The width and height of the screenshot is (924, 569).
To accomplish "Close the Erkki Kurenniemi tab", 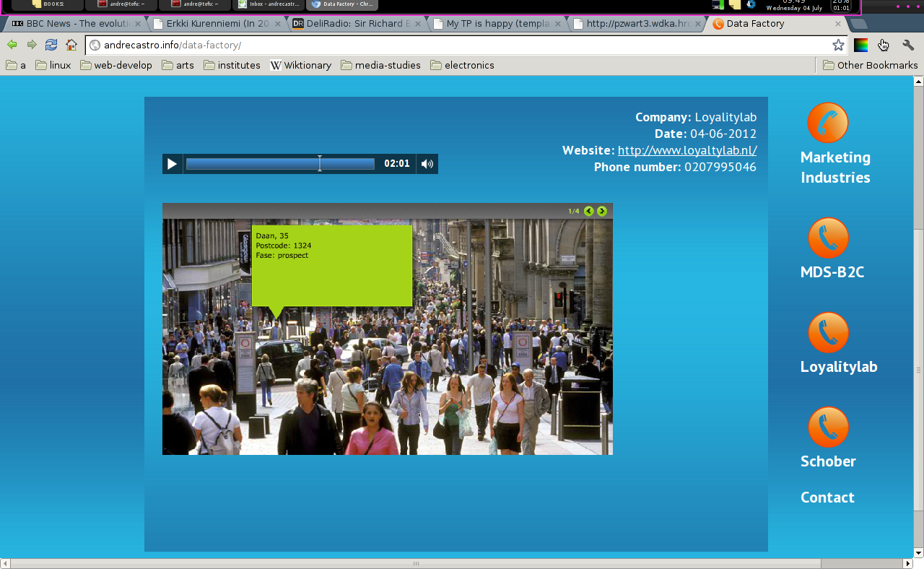I will (x=278, y=24).
